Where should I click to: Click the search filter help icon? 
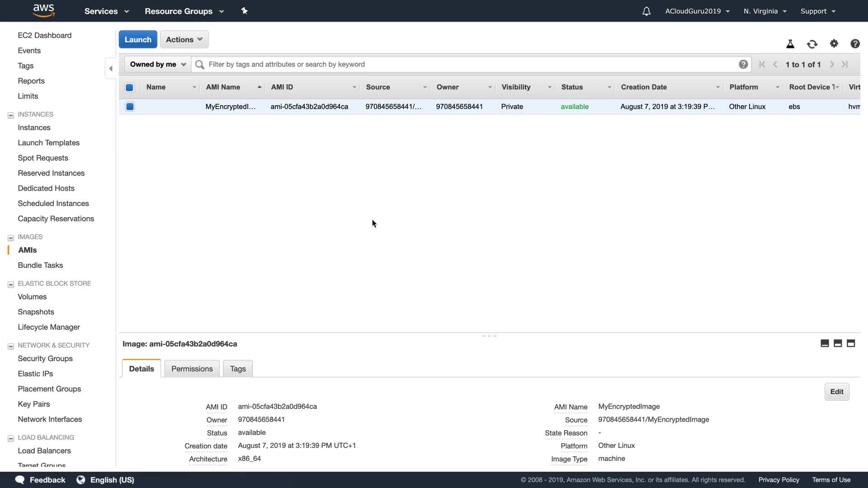[743, 64]
